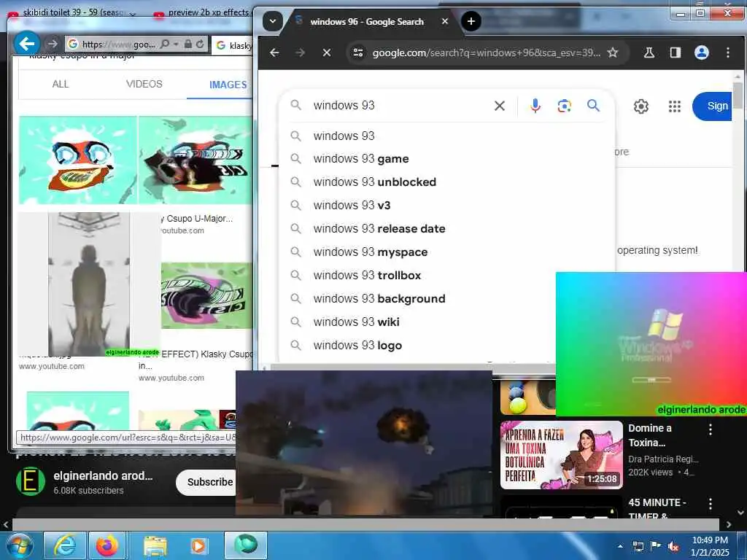Bookmark this page with the star icon
Image resolution: width=747 pixels, height=560 pixels.
coord(613,52)
